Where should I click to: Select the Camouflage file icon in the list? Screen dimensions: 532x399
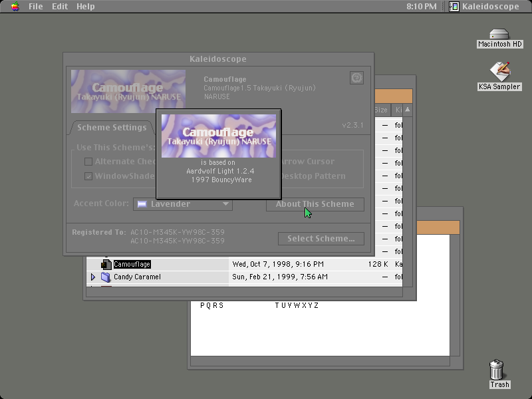point(106,264)
